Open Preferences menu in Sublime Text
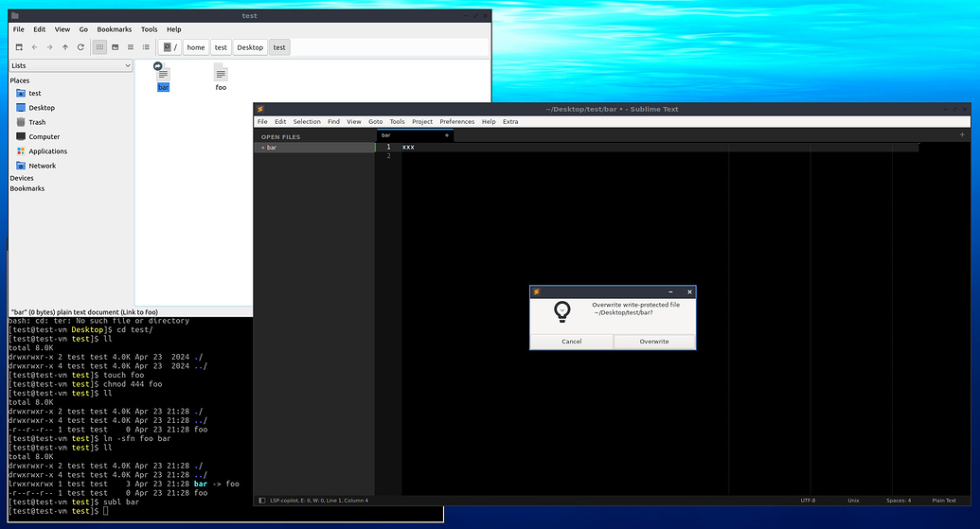Viewport: 980px width, 529px height. tap(456, 121)
